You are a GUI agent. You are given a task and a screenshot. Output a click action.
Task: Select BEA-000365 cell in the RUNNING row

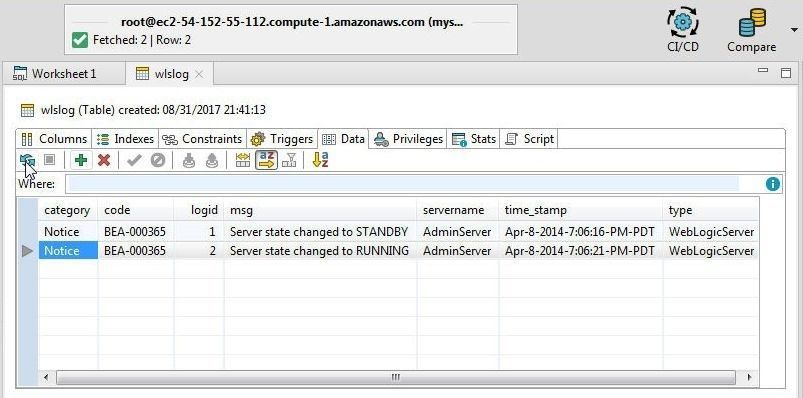coord(136,251)
